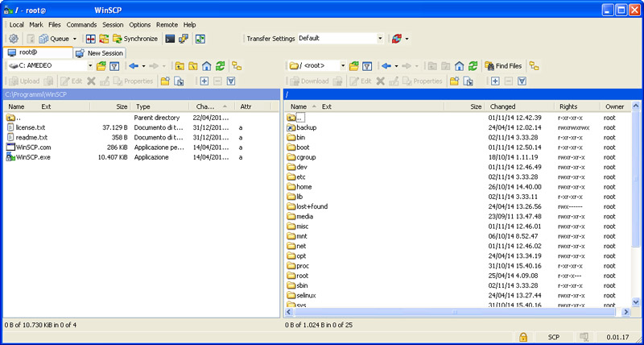
Task: Sort remote files by Changed column
Action: pyautogui.click(x=519, y=106)
